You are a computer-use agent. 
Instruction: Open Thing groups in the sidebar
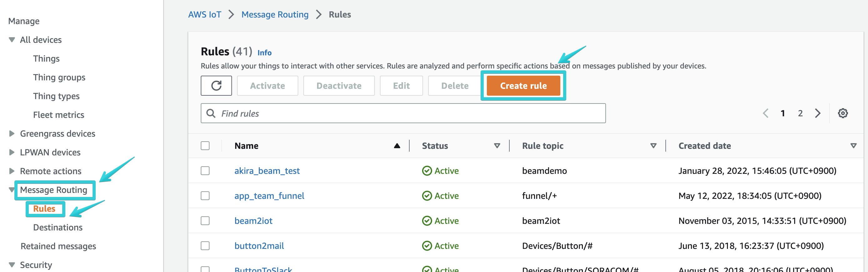tap(59, 78)
